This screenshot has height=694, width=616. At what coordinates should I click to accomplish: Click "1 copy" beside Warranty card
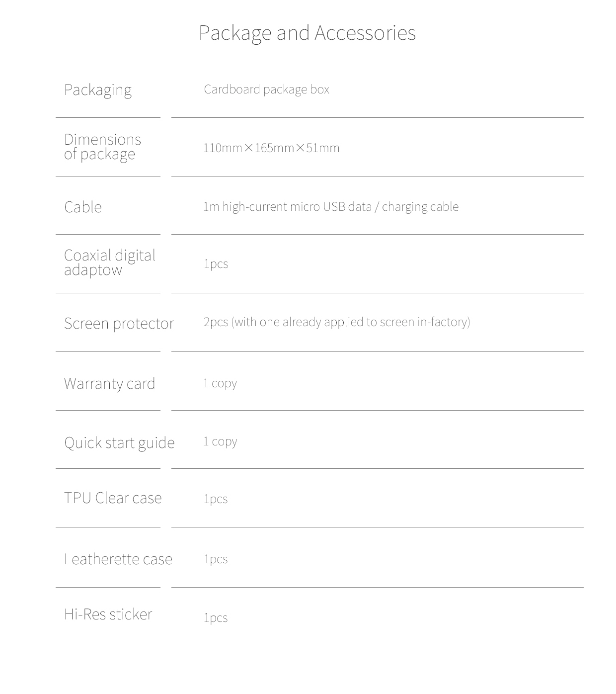coord(220,383)
